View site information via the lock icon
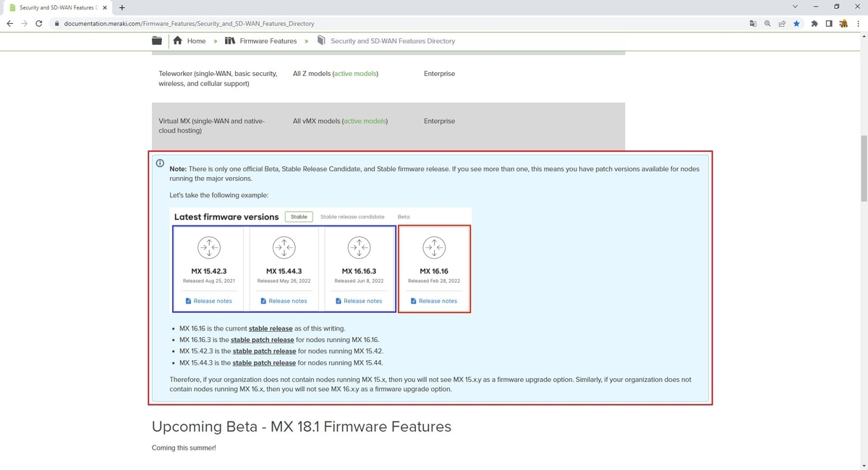 click(57, 23)
